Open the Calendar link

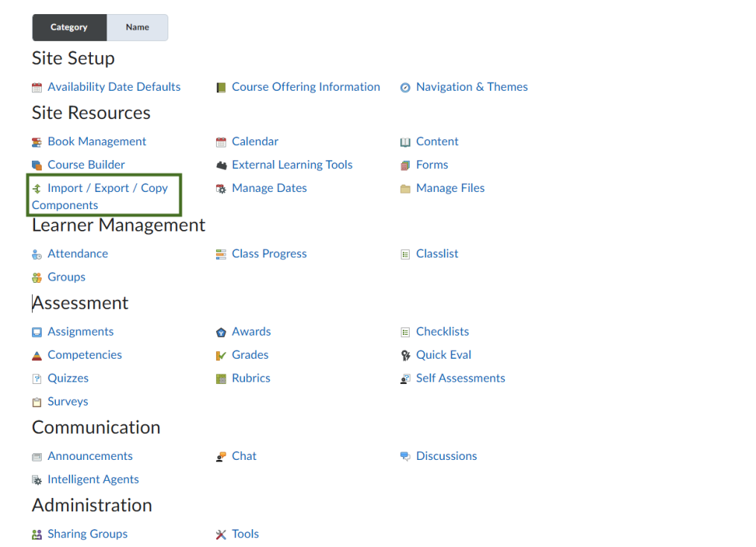click(255, 141)
